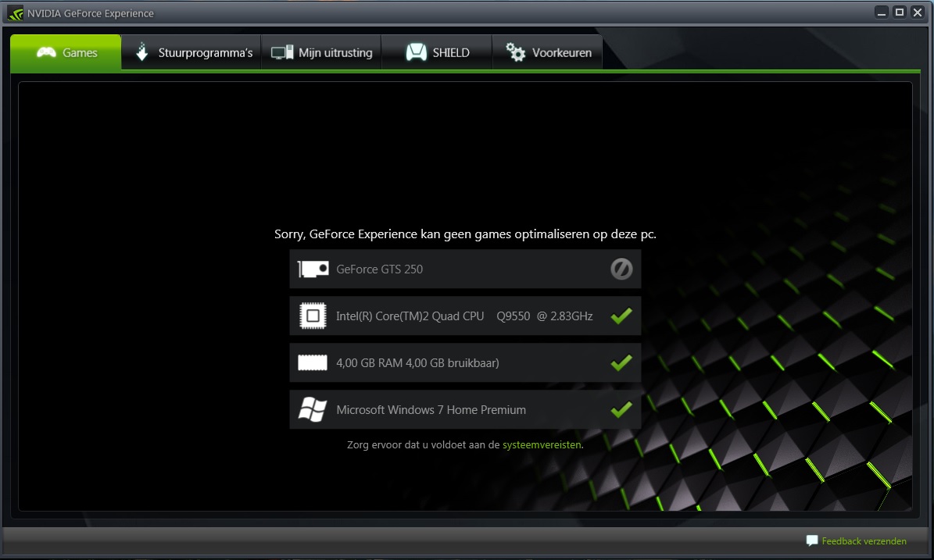The image size is (934, 560).
Task: Click the Windows 7 green checkmark
Action: 621,408
